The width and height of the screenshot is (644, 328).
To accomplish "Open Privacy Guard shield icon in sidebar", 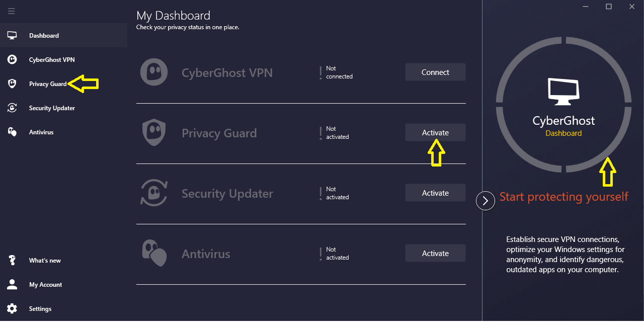I will click(12, 84).
